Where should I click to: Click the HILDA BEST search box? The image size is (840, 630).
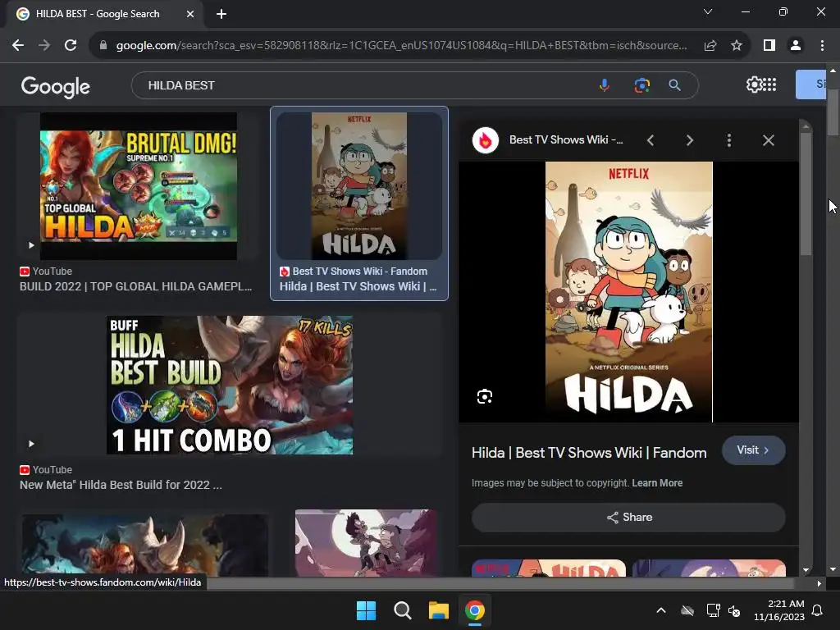click(x=364, y=85)
